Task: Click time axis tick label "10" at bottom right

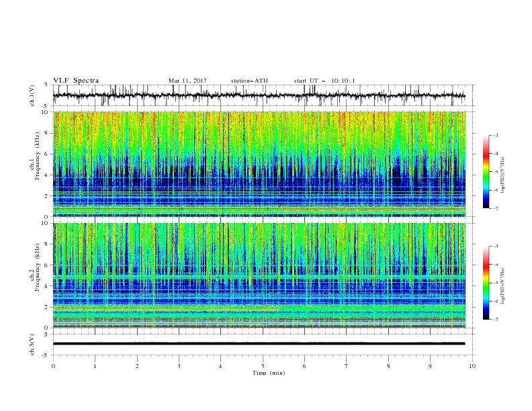Action: pyautogui.click(x=472, y=366)
